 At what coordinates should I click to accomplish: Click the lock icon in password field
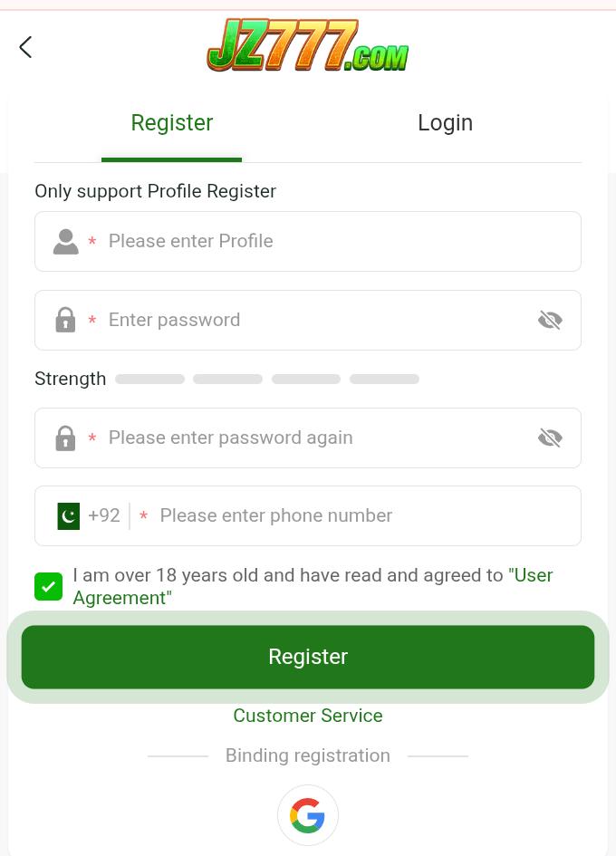pos(65,321)
